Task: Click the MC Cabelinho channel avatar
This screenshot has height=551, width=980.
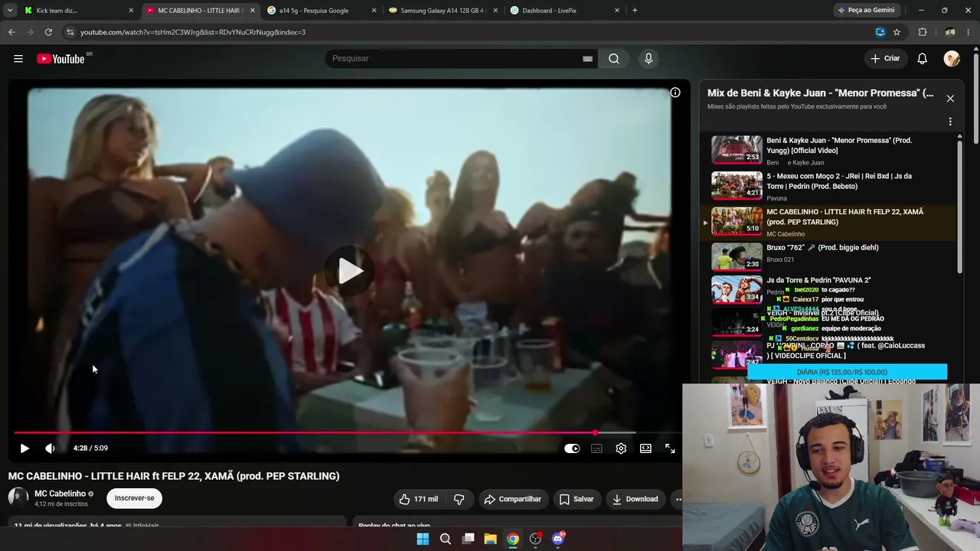Action: tap(18, 497)
